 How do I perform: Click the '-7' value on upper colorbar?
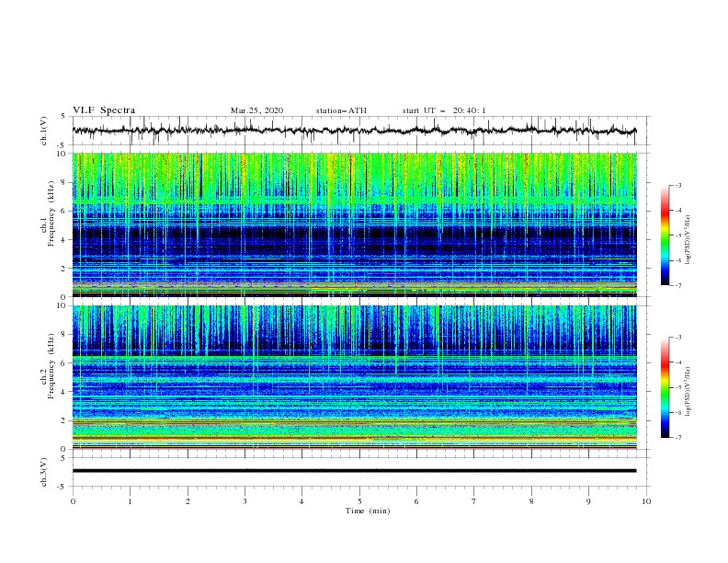click(x=677, y=285)
